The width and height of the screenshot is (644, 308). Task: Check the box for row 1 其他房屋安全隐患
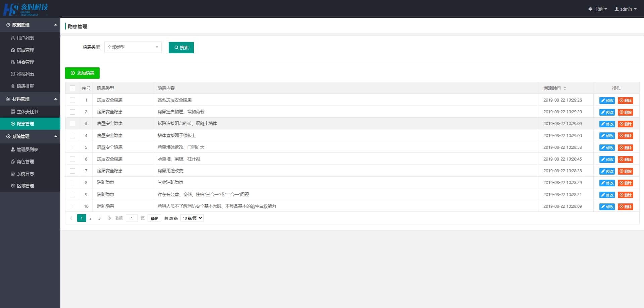pyautogui.click(x=72, y=100)
